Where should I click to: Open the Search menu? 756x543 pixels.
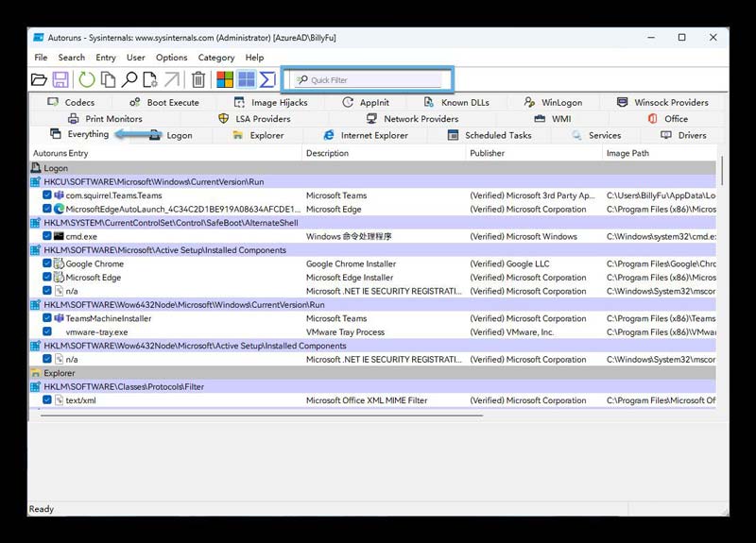[72, 58]
